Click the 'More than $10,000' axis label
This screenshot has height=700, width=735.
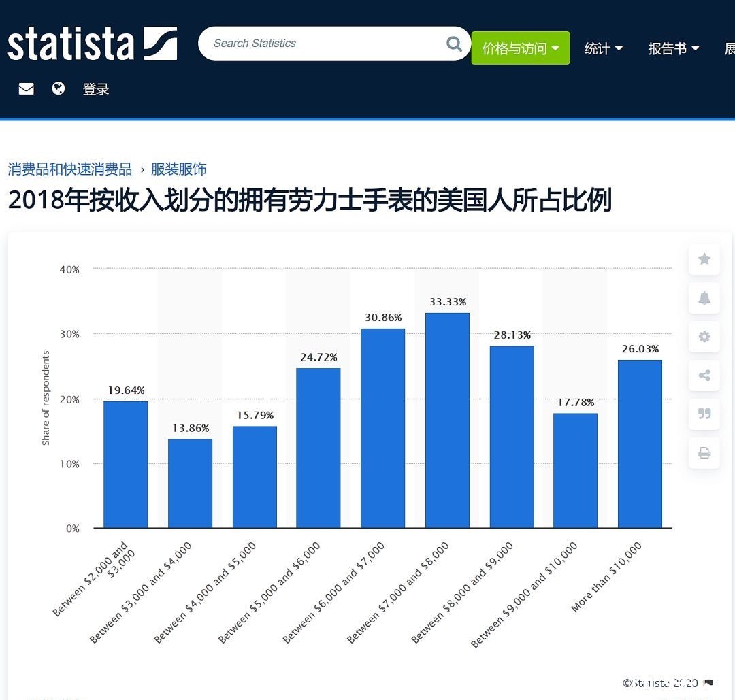coord(606,577)
